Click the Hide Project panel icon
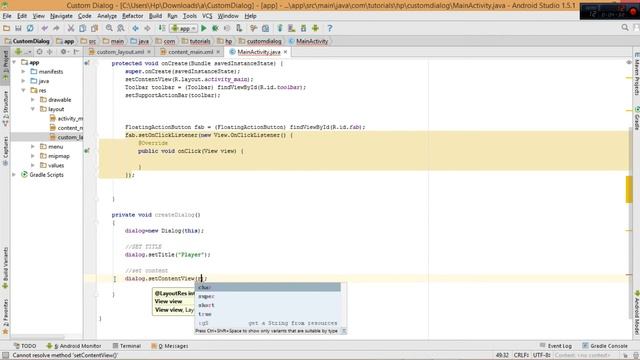Screen dimensions: 640x360 coord(76,52)
